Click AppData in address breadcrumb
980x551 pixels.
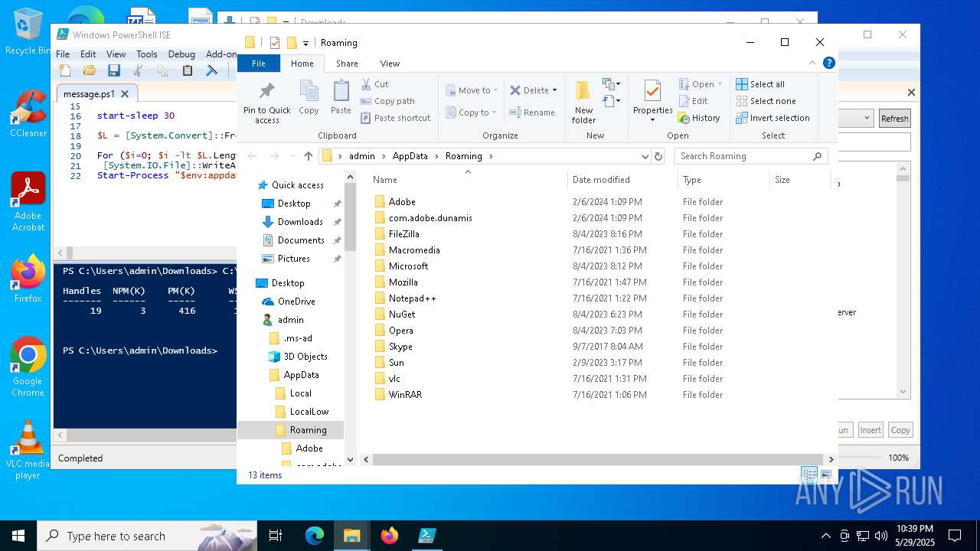coord(410,156)
